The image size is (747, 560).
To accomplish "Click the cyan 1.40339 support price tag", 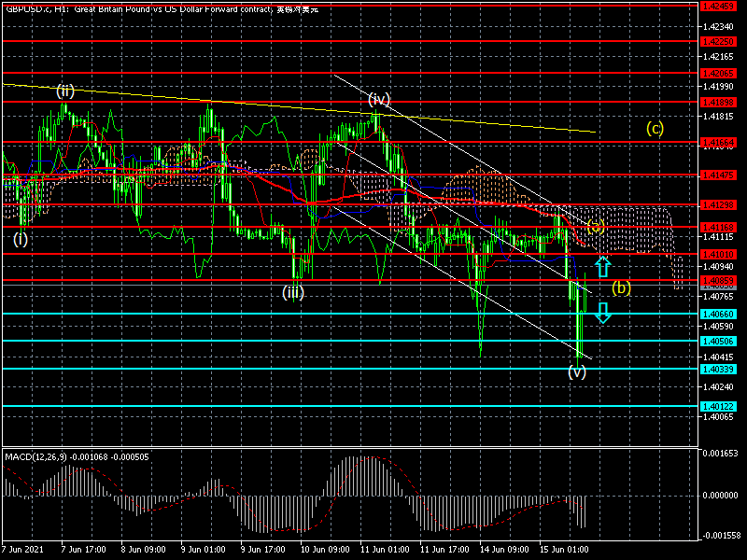I will pyautogui.click(x=718, y=370).
